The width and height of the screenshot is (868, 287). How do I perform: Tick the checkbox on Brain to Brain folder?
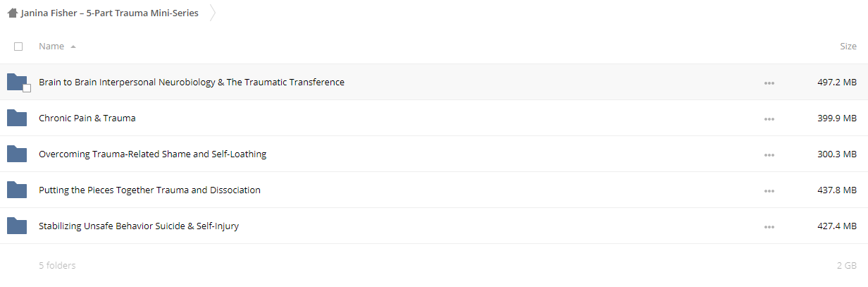pyautogui.click(x=27, y=88)
